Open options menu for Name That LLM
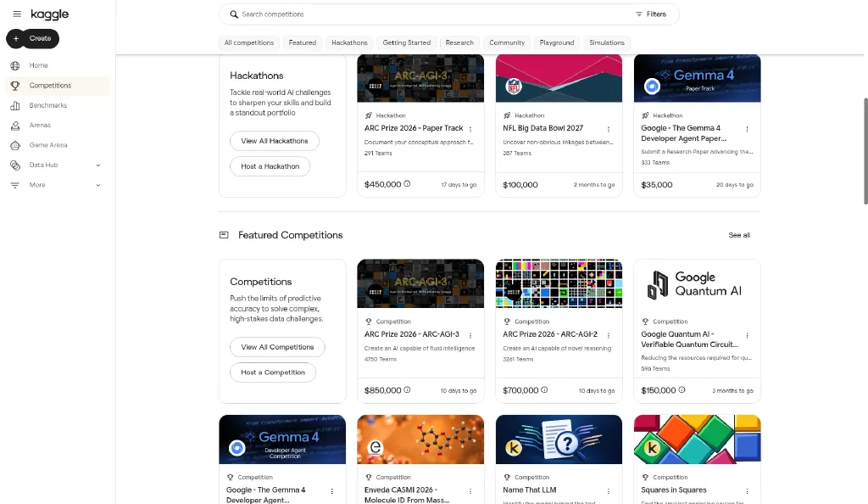868x504 pixels. click(609, 490)
